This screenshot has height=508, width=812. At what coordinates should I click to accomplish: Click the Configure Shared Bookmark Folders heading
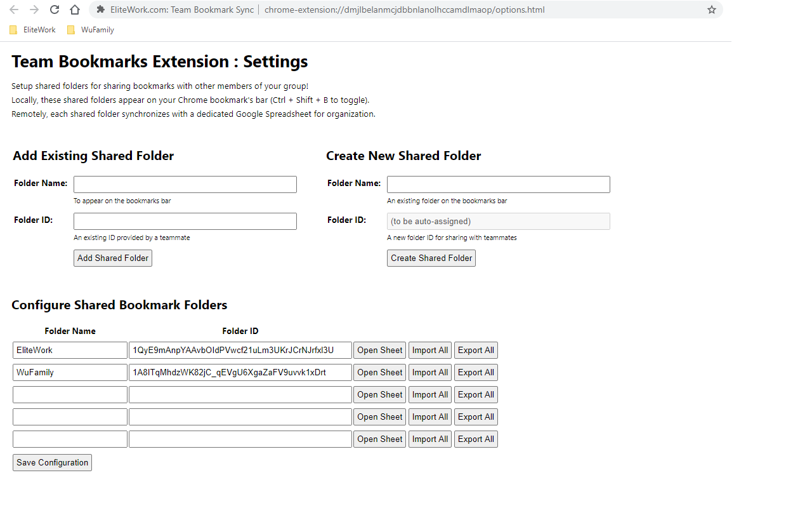pyautogui.click(x=119, y=305)
